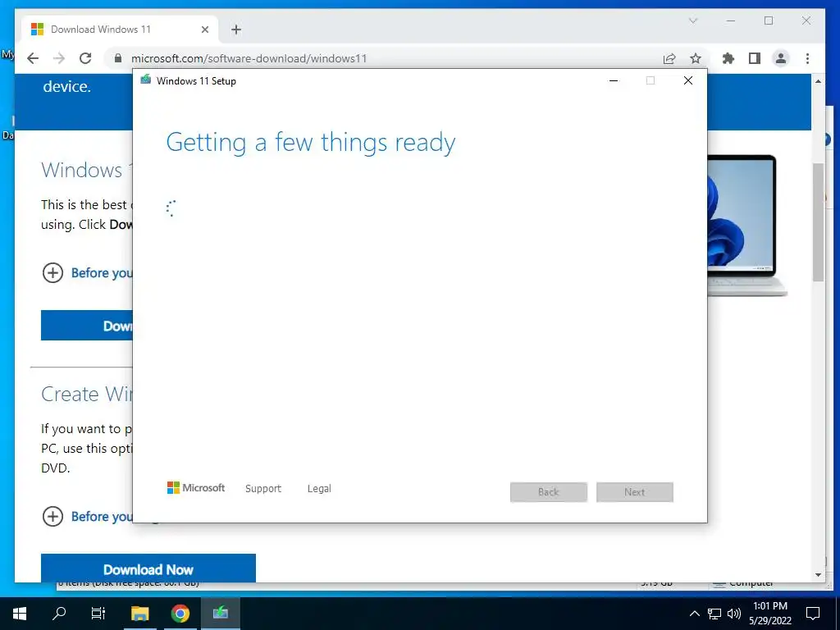Screen dimensions: 840x630
Task: Click Download Now under Create Windows media
Action: [148, 568]
